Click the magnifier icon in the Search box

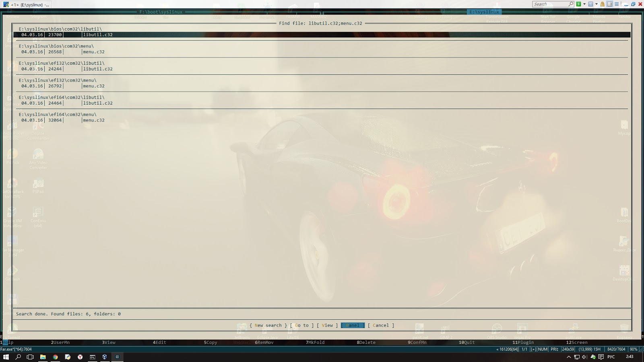(570, 4)
